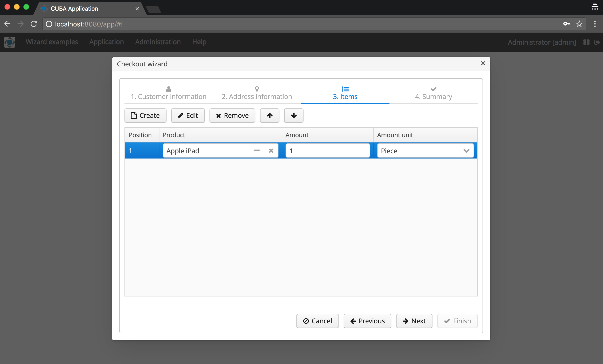Expand the Amount unit Piece dropdown
This screenshot has width=603, height=364.
coord(466,150)
